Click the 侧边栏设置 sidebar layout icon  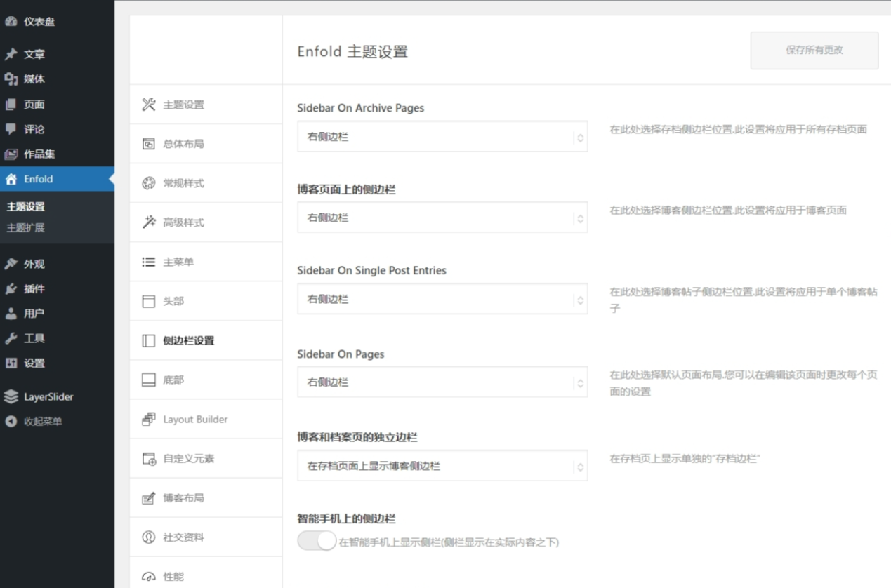click(x=149, y=340)
